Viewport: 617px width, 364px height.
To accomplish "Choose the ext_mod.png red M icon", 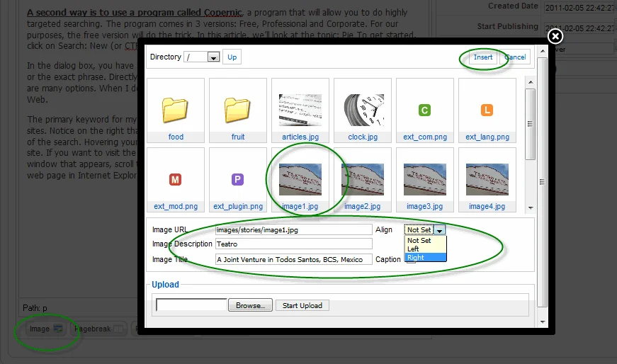I will tap(175, 180).
